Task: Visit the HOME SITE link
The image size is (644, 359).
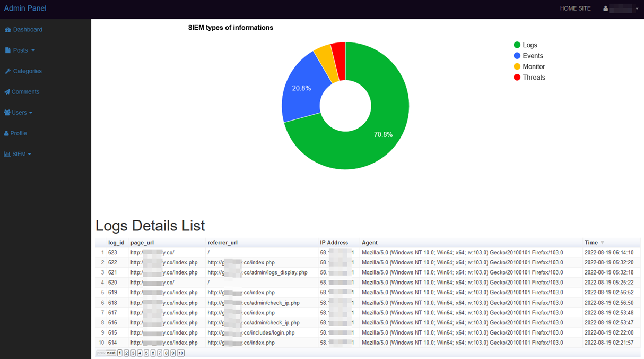Action: tap(576, 8)
